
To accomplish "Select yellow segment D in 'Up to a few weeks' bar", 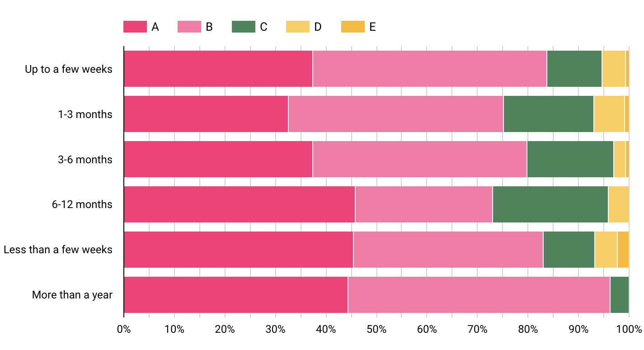I will 613,69.
